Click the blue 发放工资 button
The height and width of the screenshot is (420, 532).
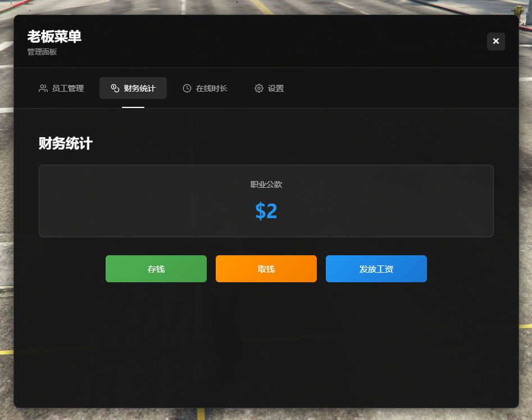(376, 269)
